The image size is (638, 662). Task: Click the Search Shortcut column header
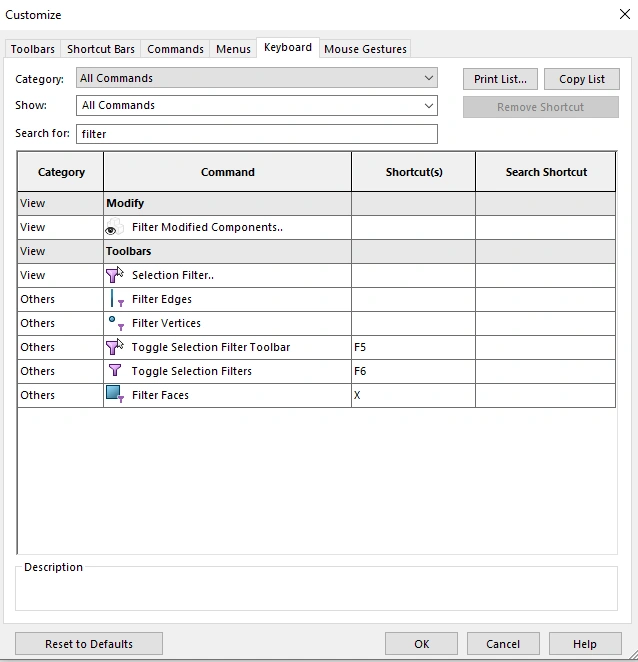click(546, 172)
